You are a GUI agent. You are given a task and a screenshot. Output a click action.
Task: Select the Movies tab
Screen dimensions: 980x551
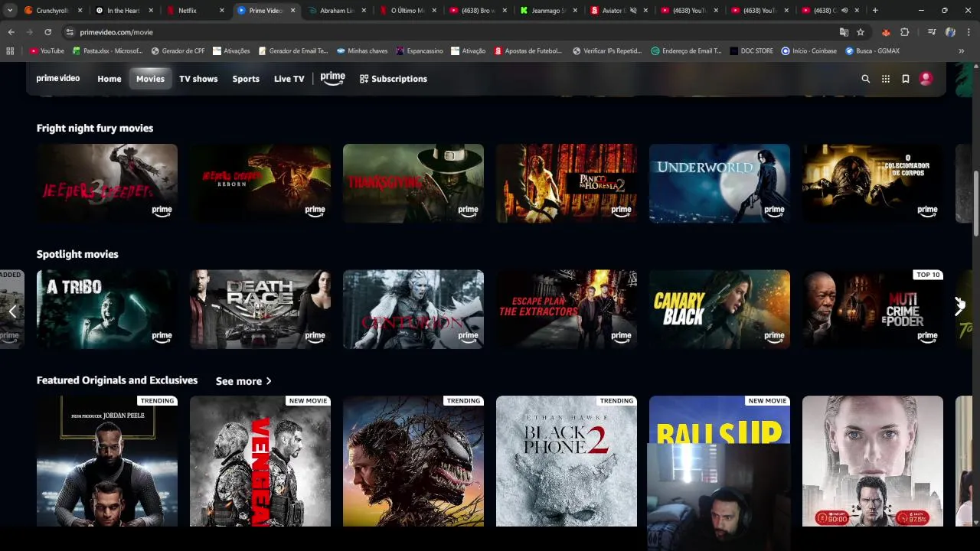[x=150, y=79]
